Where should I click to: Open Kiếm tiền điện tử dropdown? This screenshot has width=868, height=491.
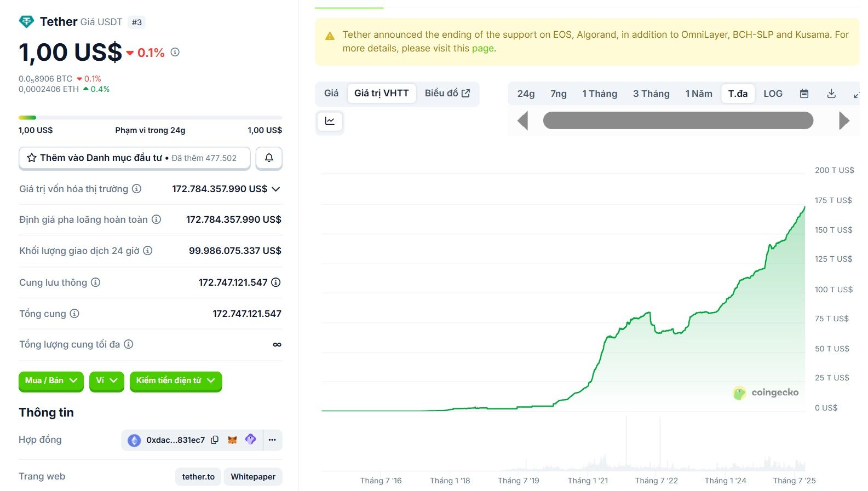click(176, 381)
